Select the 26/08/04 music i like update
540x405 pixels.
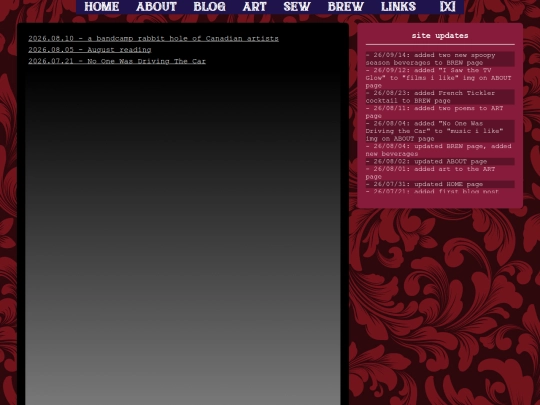[440, 131]
